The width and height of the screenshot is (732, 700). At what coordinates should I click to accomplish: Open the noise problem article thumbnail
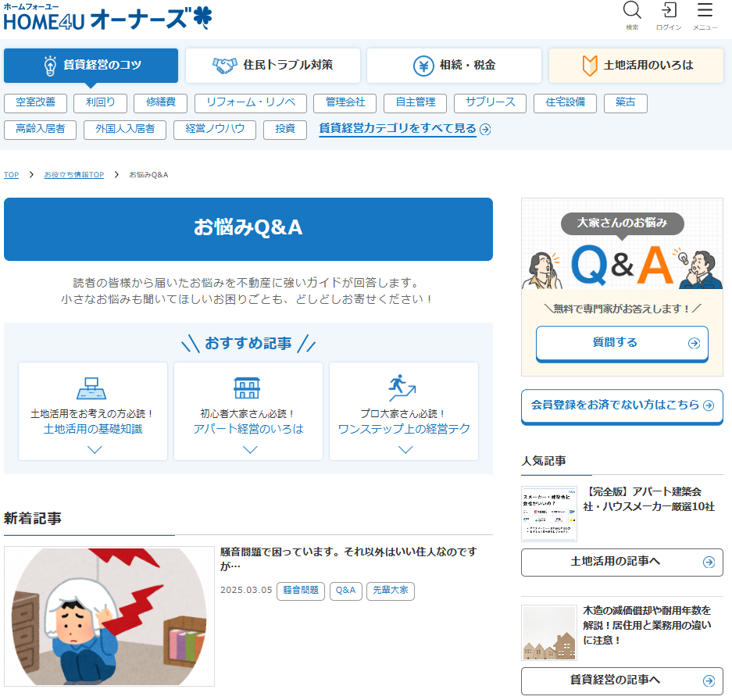tap(109, 616)
